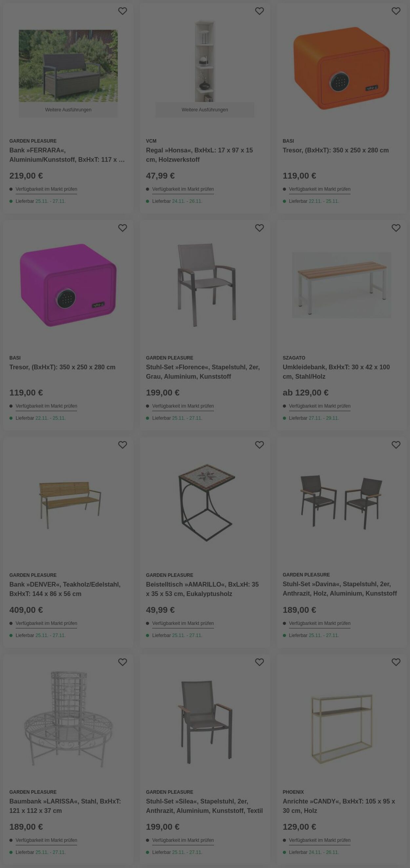Favorite the Bank FERRARA with heart icon
This screenshot has width=410, height=868.
click(x=122, y=11)
